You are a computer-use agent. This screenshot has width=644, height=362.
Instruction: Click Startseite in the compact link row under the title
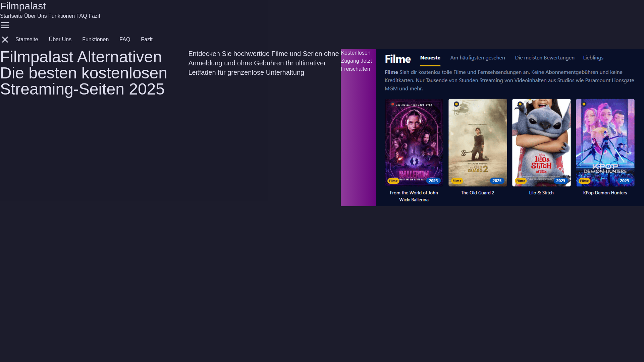click(x=11, y=16)
